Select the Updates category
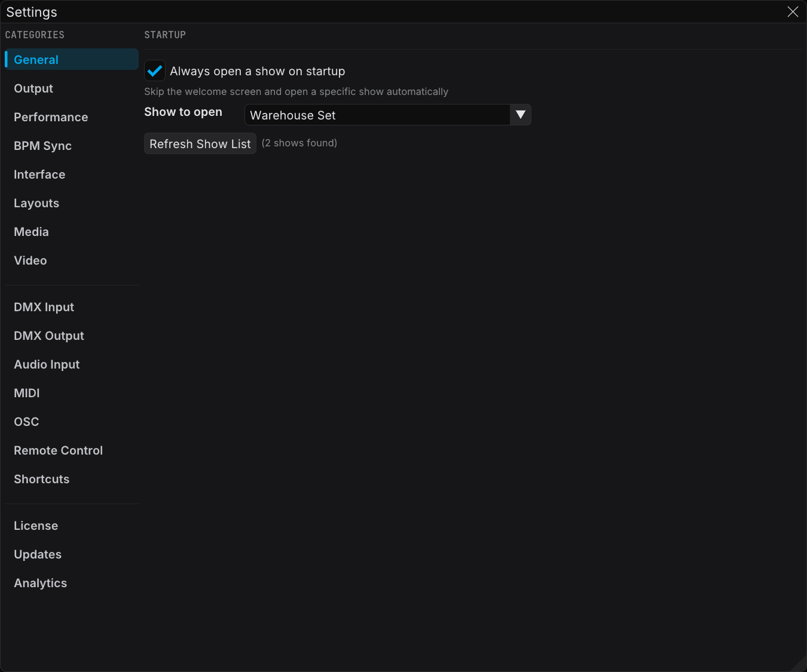 [72, 554]
